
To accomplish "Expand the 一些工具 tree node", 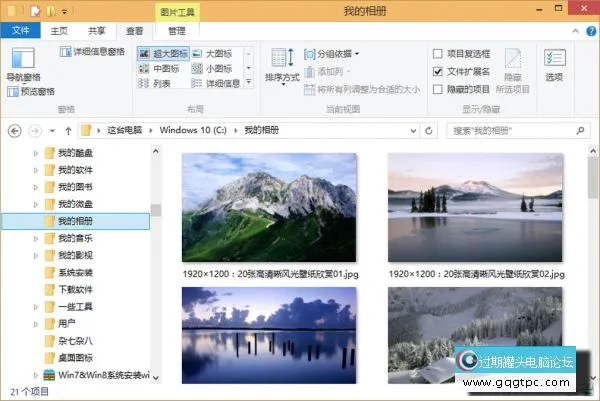I will [36, 307].
